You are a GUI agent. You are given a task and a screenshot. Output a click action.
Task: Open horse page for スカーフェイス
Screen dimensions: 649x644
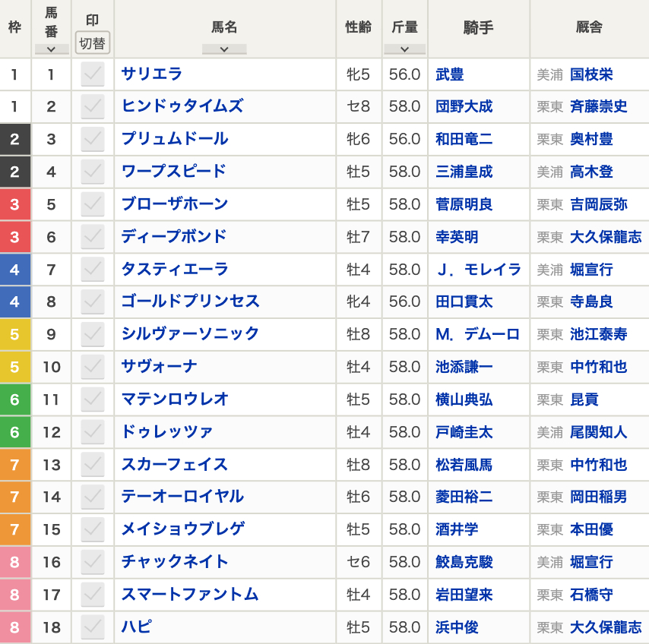tap(175, 465)
